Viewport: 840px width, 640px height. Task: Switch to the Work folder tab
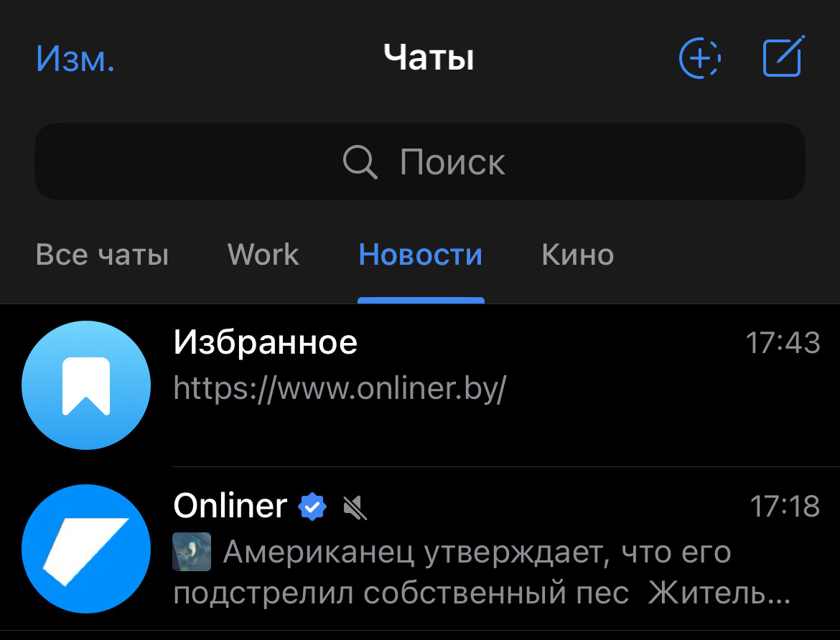(x=263, y=255)
